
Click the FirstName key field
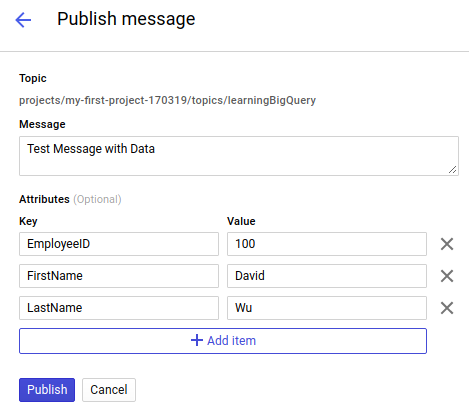click(119, 276)
